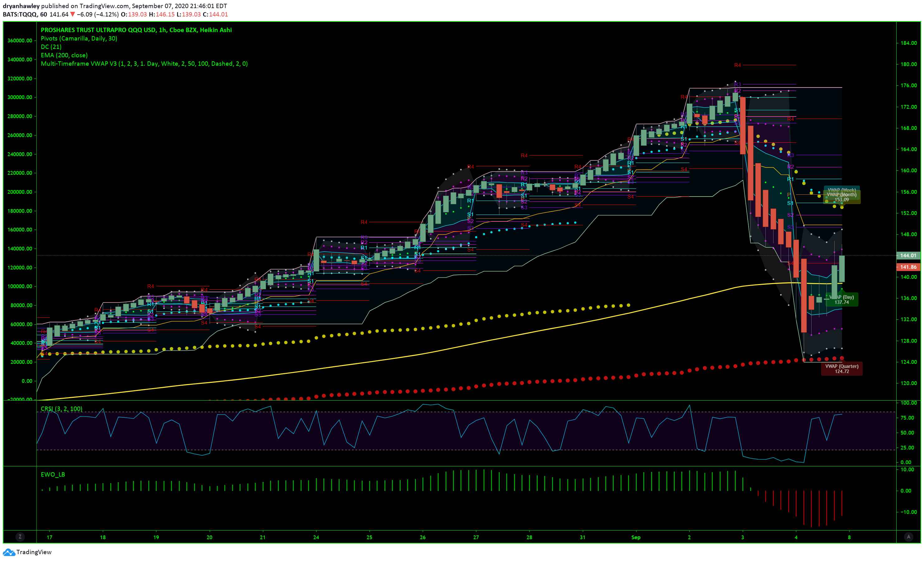This screenshot has height=561, width=924.
Task: Click the 128.00 level on price axis
Action: (909, 341)
